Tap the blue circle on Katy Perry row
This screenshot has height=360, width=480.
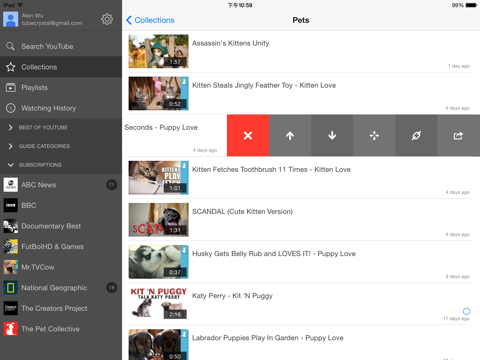pos(466,311)
